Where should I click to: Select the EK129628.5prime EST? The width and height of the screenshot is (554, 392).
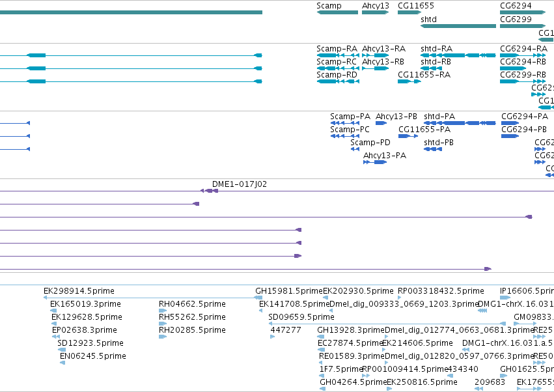pos(54,324)
